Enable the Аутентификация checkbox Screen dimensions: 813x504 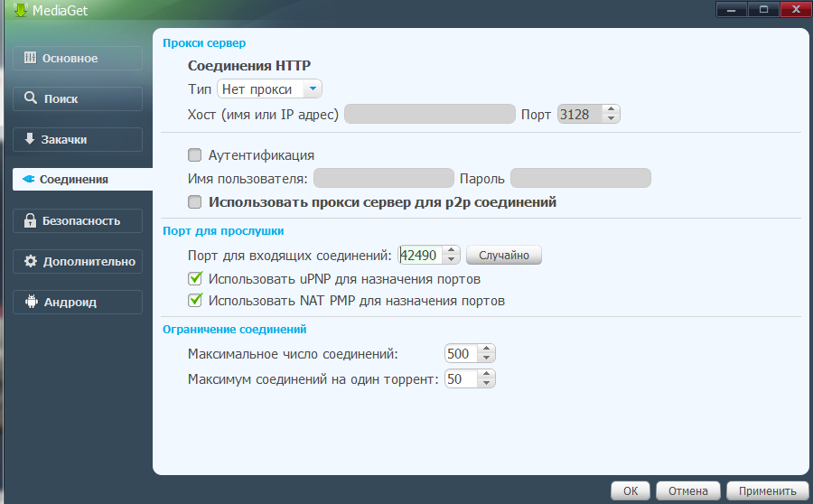[x=195, y=155]
